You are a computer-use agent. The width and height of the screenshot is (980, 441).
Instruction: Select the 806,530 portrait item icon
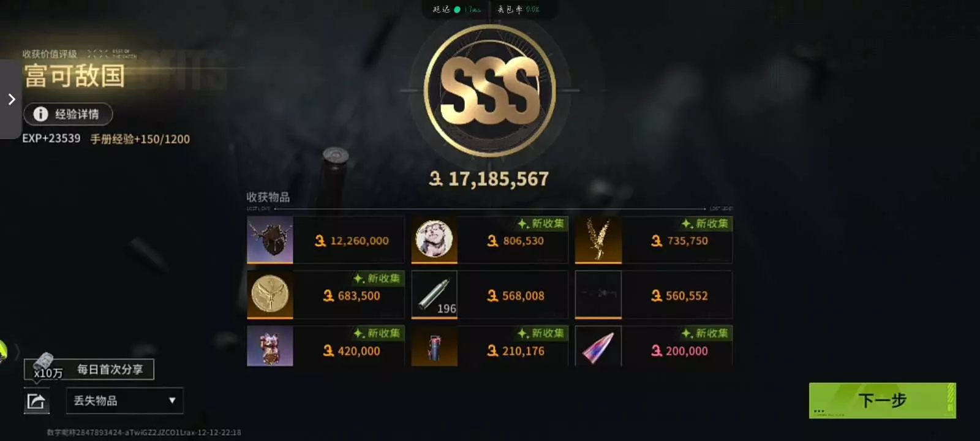[434, 239]
